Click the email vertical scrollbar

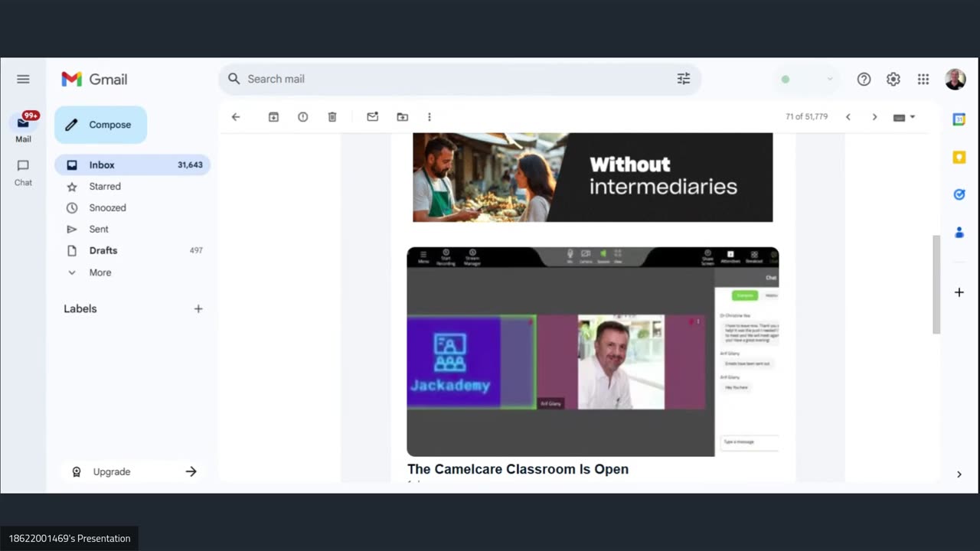point(936,284)
